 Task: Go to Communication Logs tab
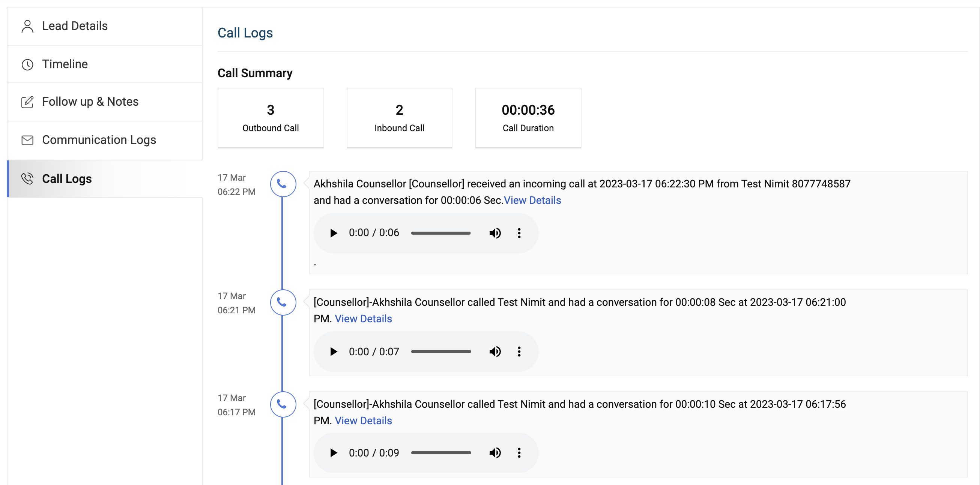point(105,140)
